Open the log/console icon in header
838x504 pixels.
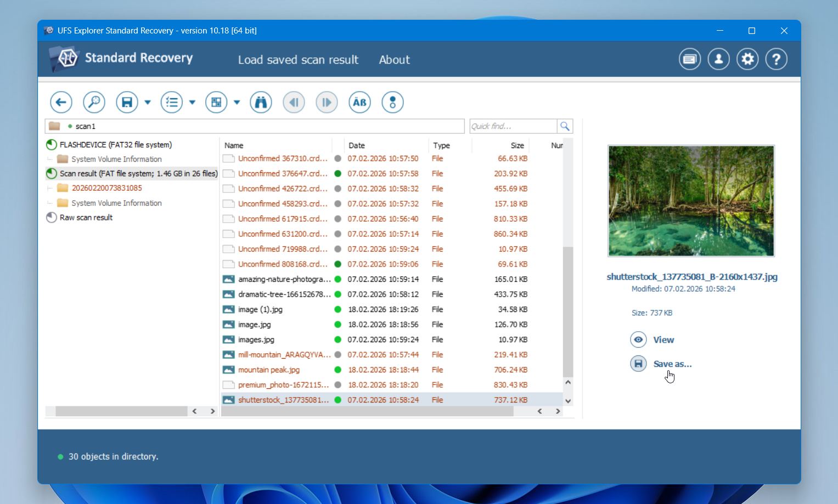[x=690, y=59]
